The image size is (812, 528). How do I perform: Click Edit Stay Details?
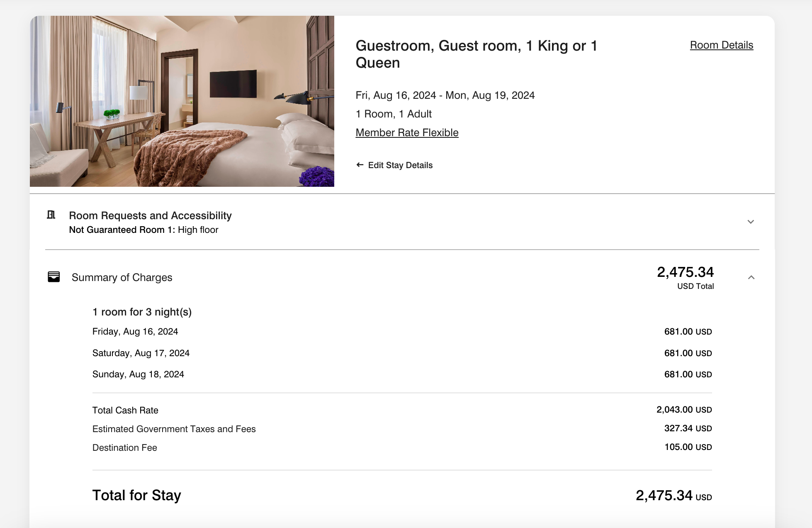(400, 165)
